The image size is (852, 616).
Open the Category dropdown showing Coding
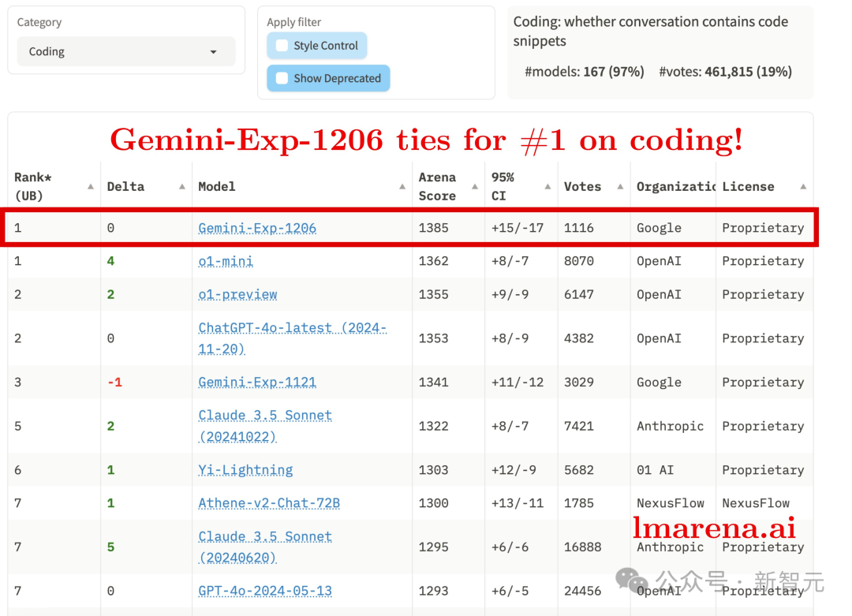click(126, 51)
